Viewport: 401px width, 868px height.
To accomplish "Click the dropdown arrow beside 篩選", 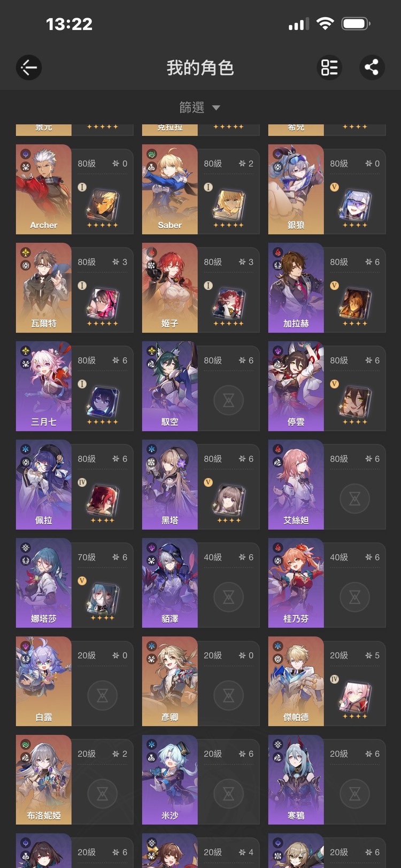I will (216, 108).
